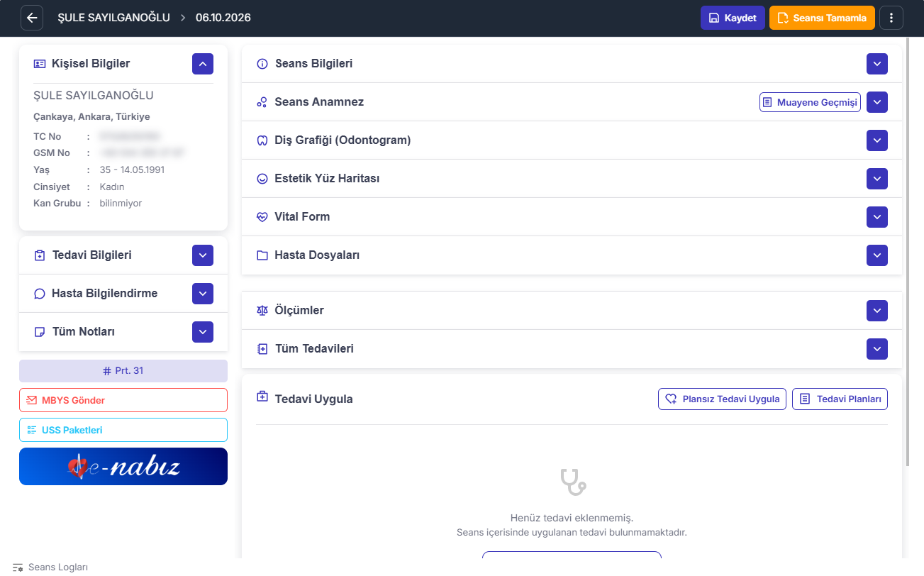The width and height of the screenshot is (924, 576).
Task: Click Plansız Tedavi Uygula
Action: click(723, 399)
